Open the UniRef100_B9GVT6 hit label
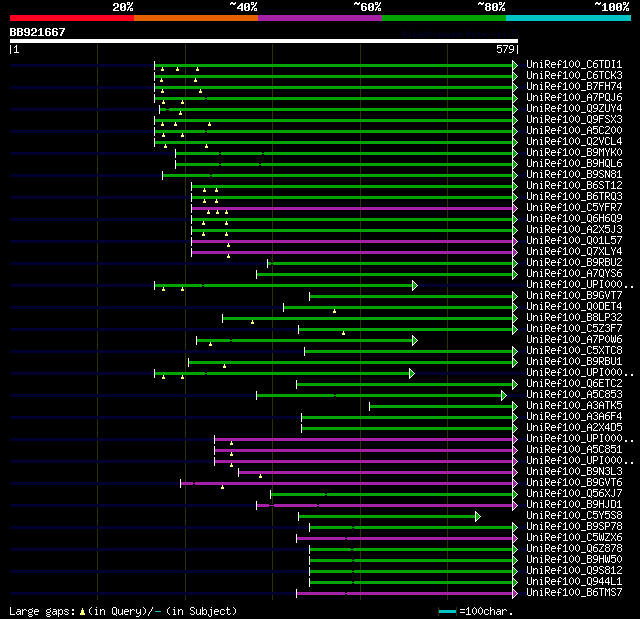 pyautogui.click(x=574, y=483)
